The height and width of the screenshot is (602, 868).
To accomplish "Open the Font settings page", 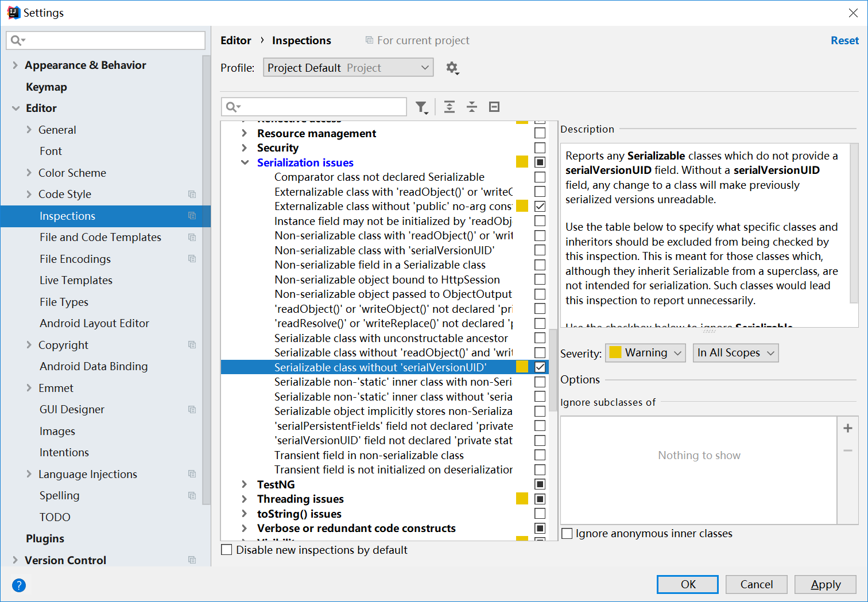I will [x=51, y=152].
